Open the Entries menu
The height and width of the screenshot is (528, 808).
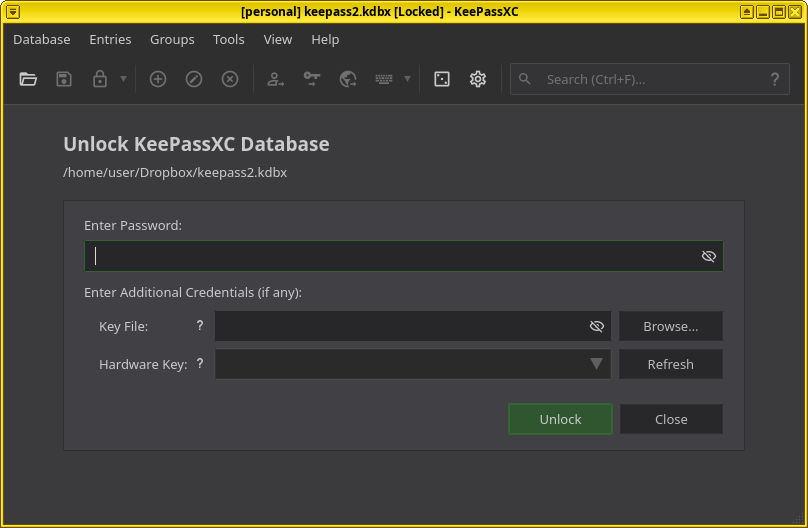click(110, 40)
